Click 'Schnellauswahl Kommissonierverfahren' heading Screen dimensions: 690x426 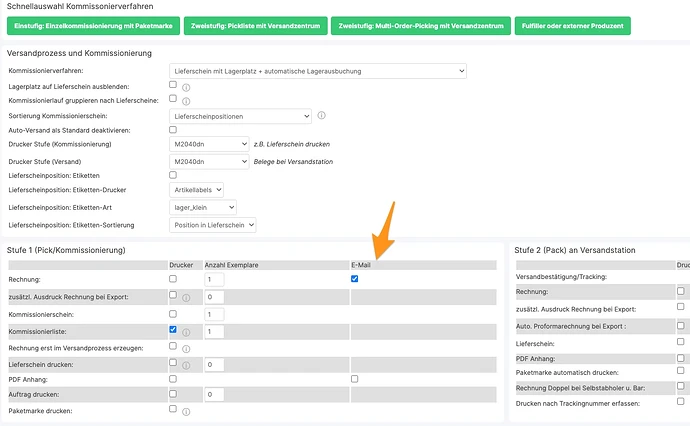[80, 7]
